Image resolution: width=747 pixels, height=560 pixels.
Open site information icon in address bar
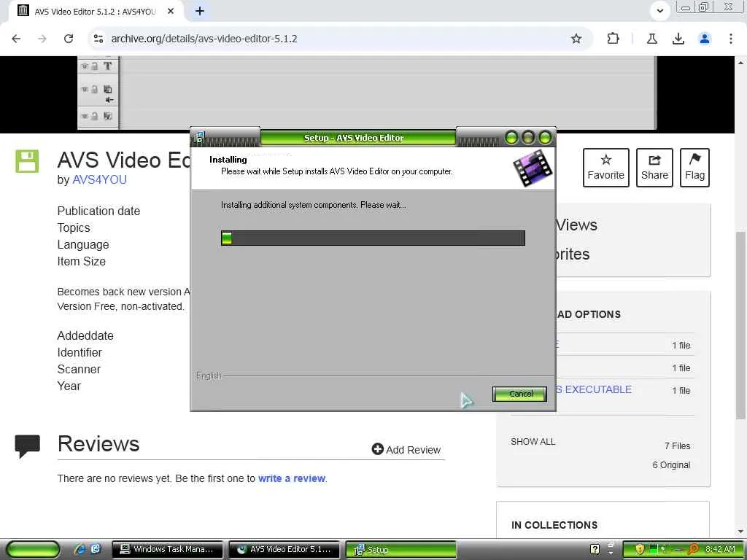click(98, 39)
